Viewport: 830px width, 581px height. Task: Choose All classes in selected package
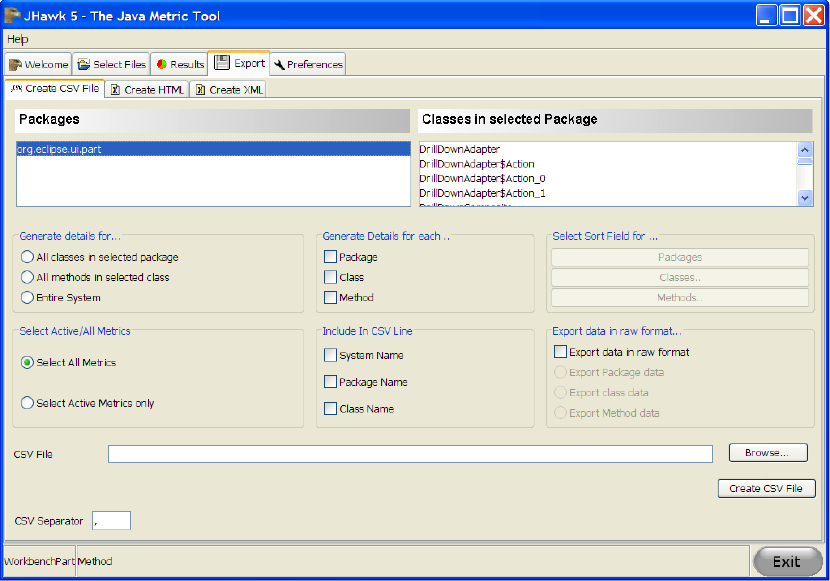coord(100,257)
